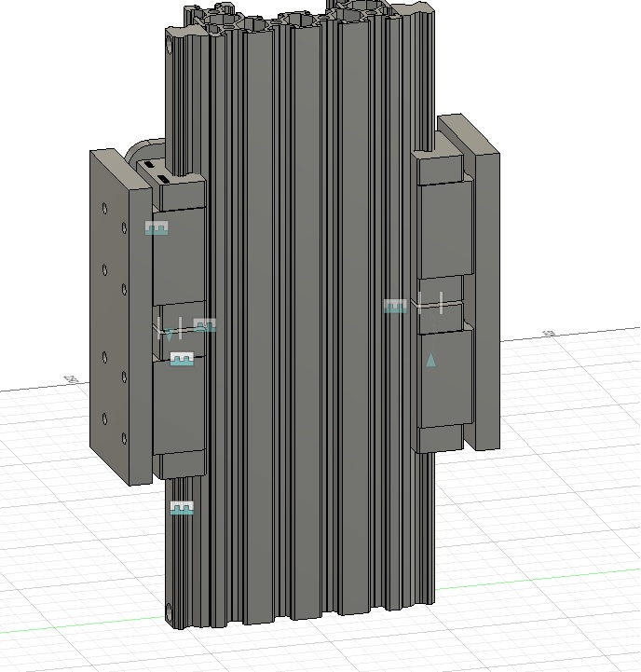Viewport: 641px width, 672px height.
Task: Click the grid label 50 right of the model
Action: tap(548, 333)
